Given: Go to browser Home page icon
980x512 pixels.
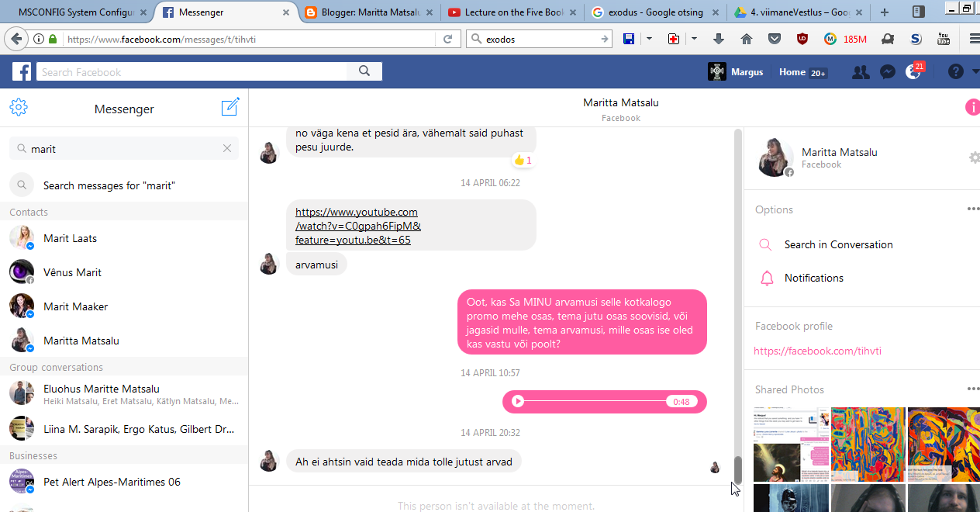Looking at the screenshot, I should (x=747, y=39).
